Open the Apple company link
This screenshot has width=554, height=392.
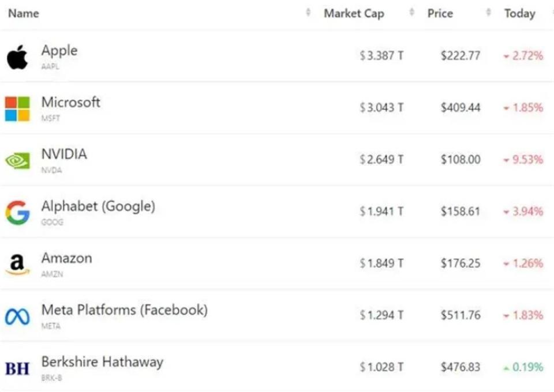(59, 51)
